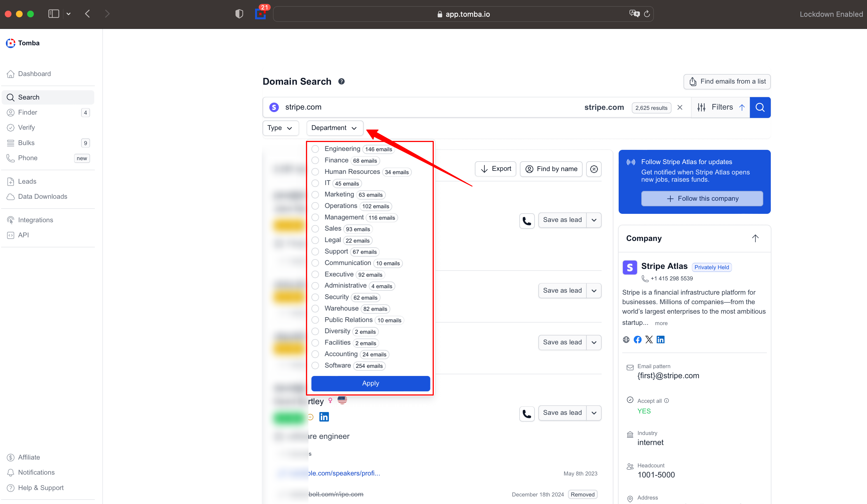Click the Domain Search help question icon
This screenshot has width=867, height=504.
point(341,81)
